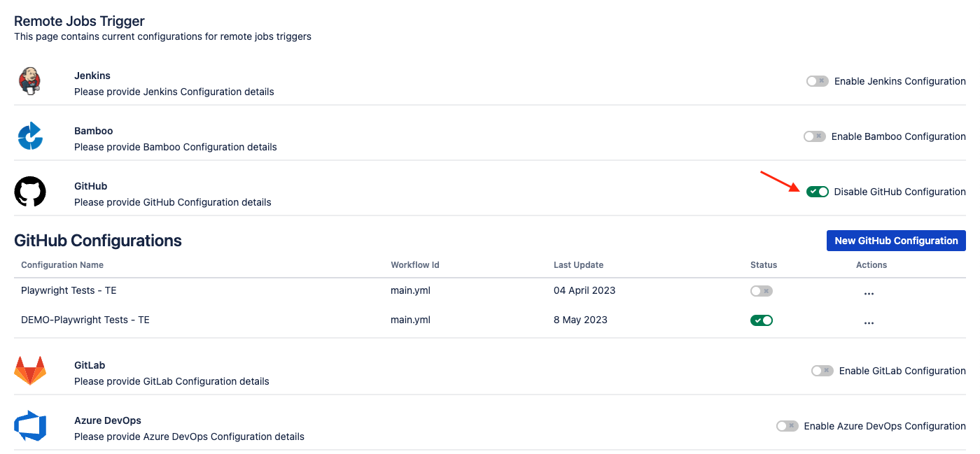This screenshot has height=454, width=980.
Task: Click the GitLab fox logo icon
Action: coord(30,371)
